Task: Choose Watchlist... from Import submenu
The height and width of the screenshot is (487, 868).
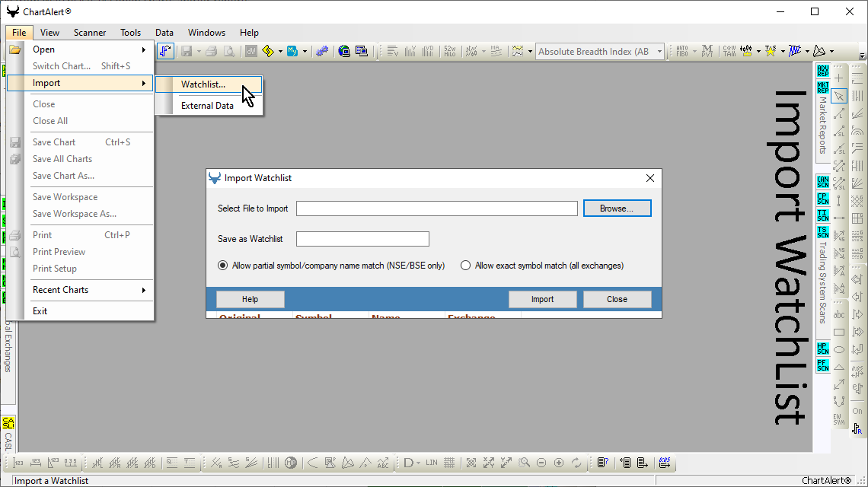Action: [209, 84]
